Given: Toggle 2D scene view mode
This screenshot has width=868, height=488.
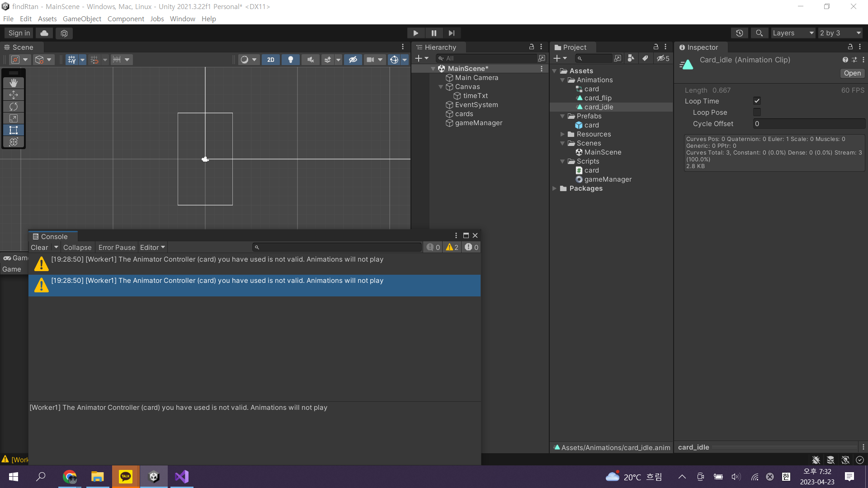Looking at the screenshot, I should pyautogui.click(x=271, y=60).
